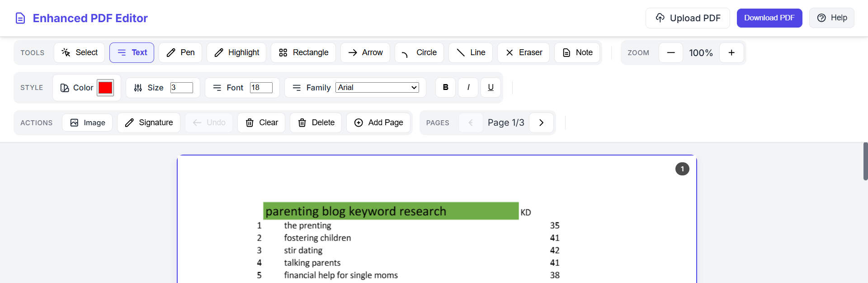Toggle bold text formatting
868x283 pixels.
click(x=445, y=87)
